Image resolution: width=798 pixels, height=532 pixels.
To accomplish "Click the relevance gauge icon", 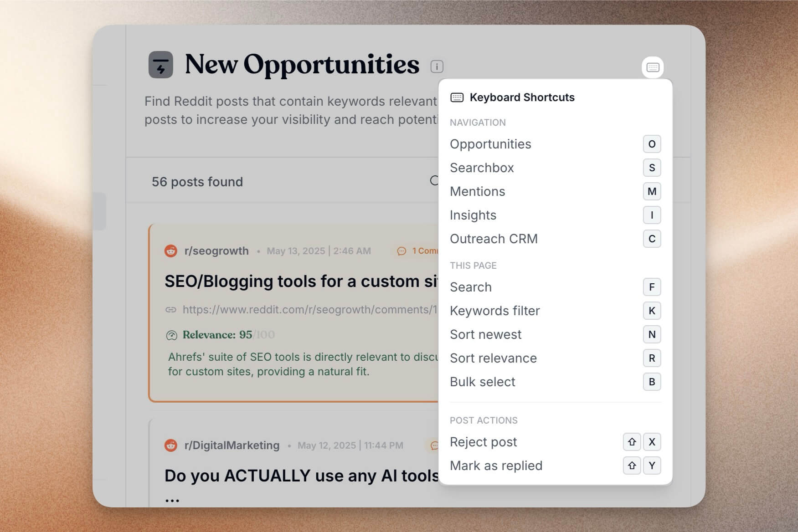I will point(171,336).
